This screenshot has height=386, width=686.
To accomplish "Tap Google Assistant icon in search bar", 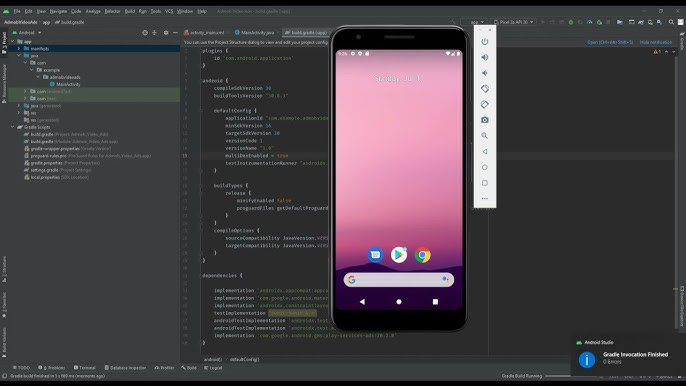I will pyautogui.click(x=445, y=279).
